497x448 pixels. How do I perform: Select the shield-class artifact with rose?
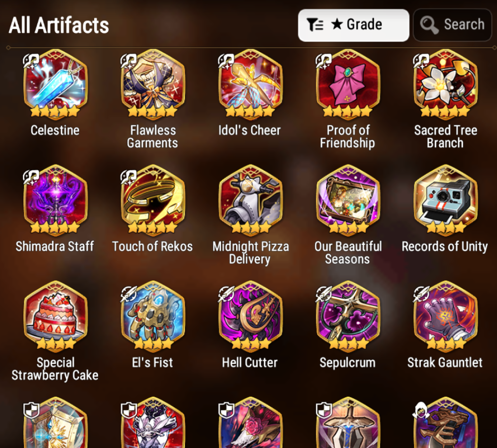click(x=250, y=423)
